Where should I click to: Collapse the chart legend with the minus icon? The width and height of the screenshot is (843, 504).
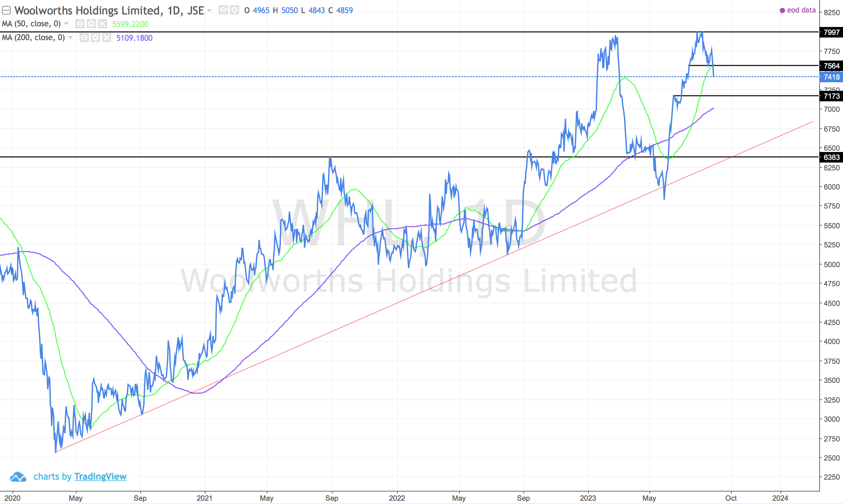tap(6, 11)
